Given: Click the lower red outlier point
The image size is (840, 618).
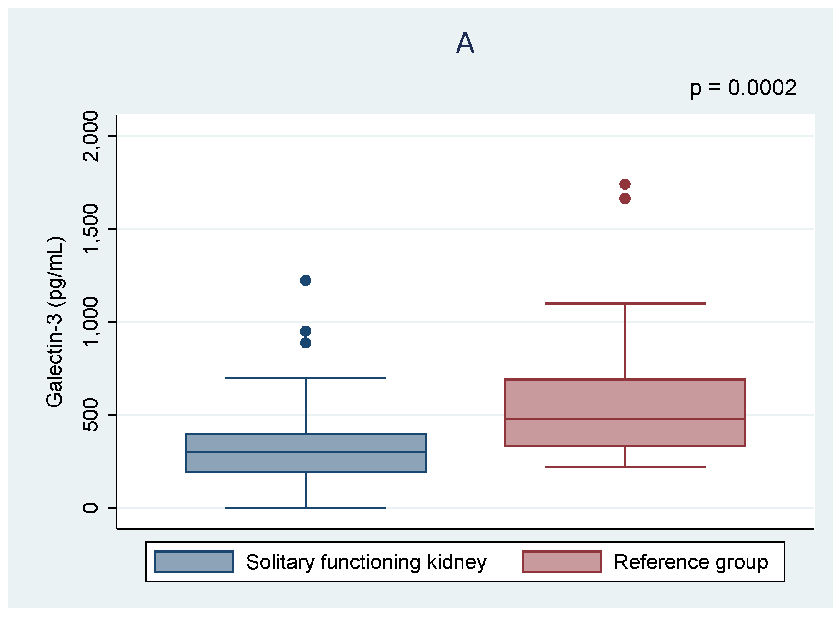Looking at the screenshot, I should 625,199.
